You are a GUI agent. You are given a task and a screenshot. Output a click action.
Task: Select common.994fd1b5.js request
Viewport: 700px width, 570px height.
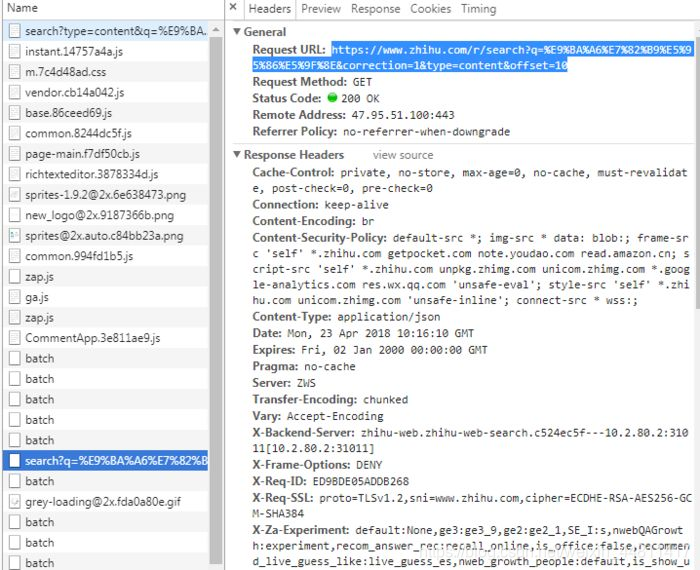[x=106, y=256]
